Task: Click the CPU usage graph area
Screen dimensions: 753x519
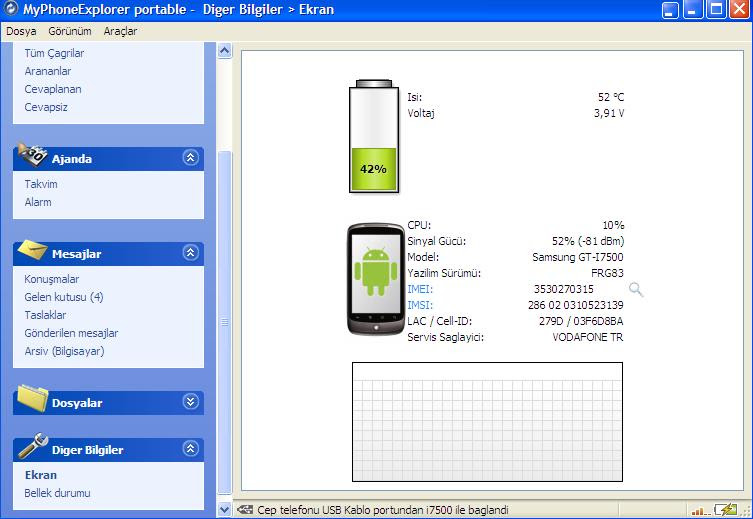Action: pyautogui.click(x=487, y=422)
